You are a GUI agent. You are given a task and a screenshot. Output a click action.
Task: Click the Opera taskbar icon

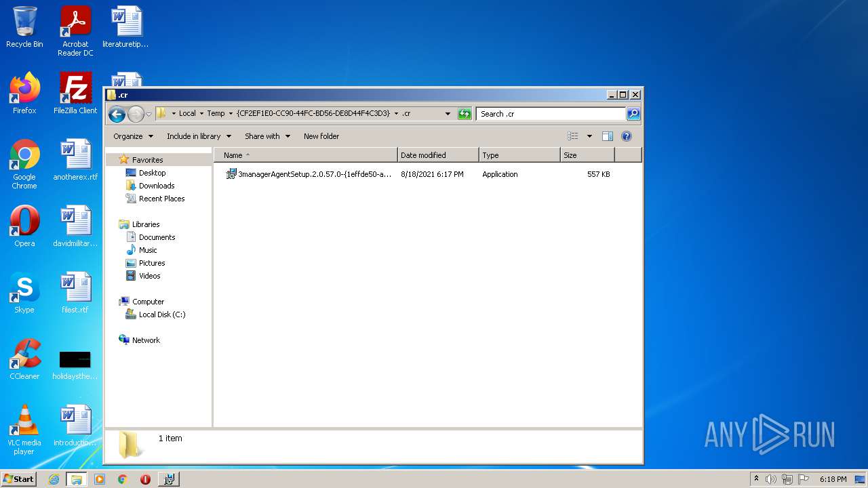tap(145, 479)
